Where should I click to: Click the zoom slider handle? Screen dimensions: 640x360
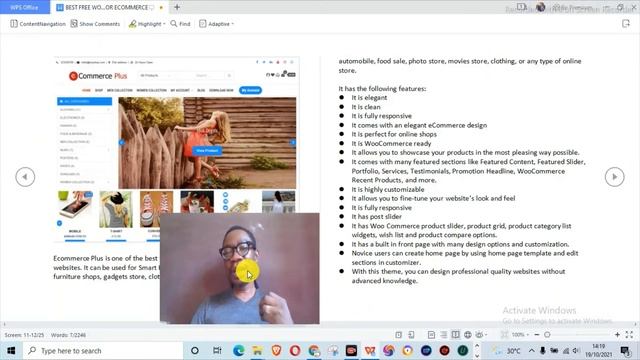[547, 335]
